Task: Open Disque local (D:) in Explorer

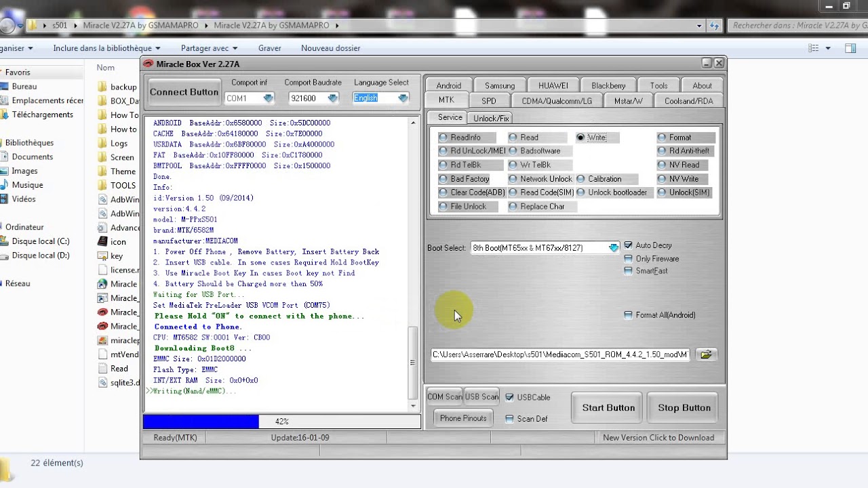Action: coord(40,256)
